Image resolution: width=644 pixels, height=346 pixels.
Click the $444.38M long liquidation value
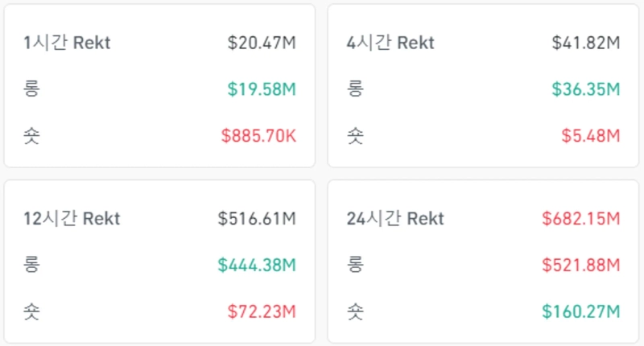[257, 265]
